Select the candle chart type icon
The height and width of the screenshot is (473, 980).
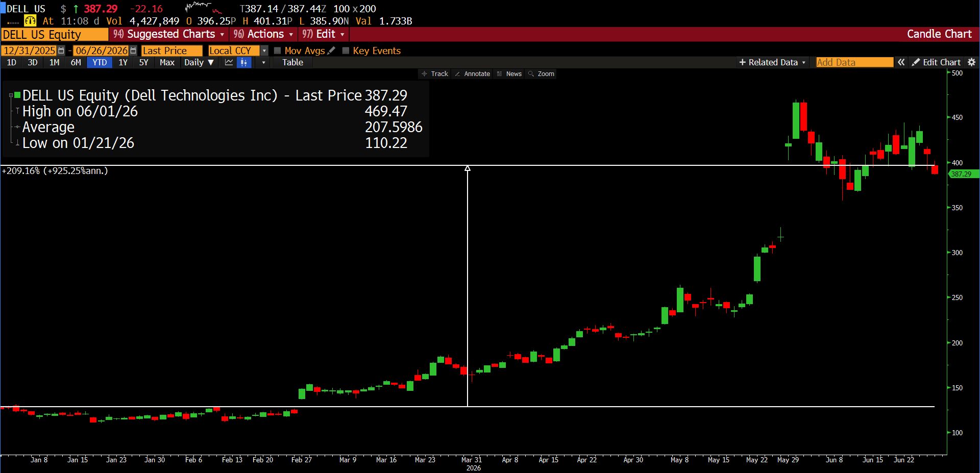[244, 62]
